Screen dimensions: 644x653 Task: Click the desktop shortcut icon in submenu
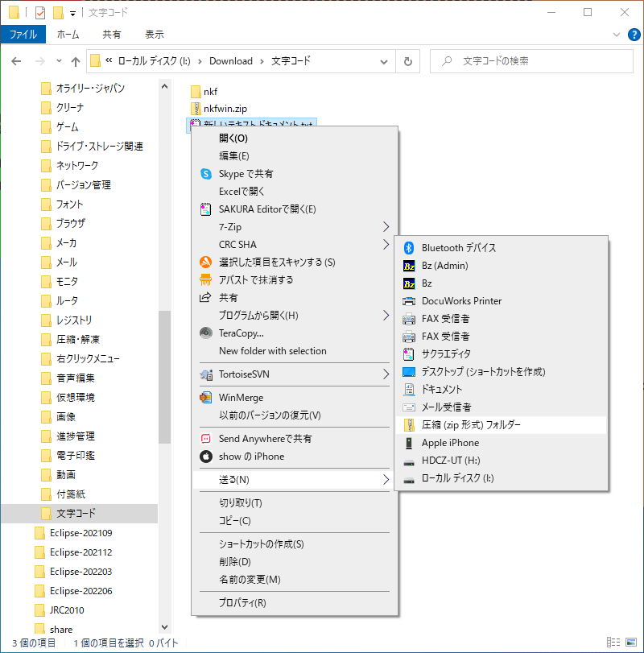click(x=409, y=372)
